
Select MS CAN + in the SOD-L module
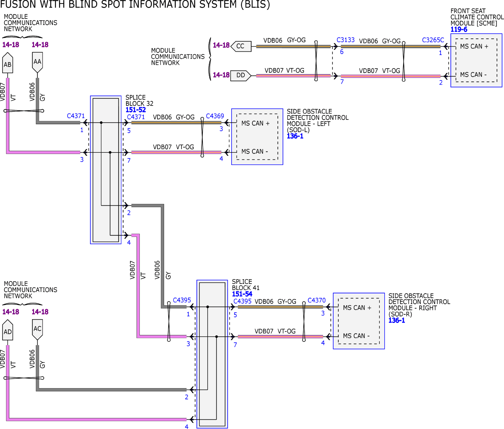coord(255,123)
